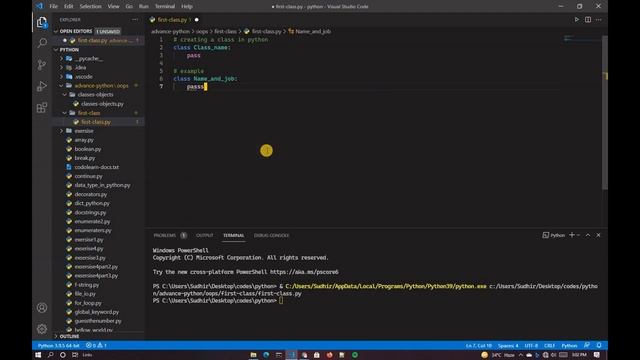Open the Help menu
This screenshot has width=640, height=360.
[187, 7]
